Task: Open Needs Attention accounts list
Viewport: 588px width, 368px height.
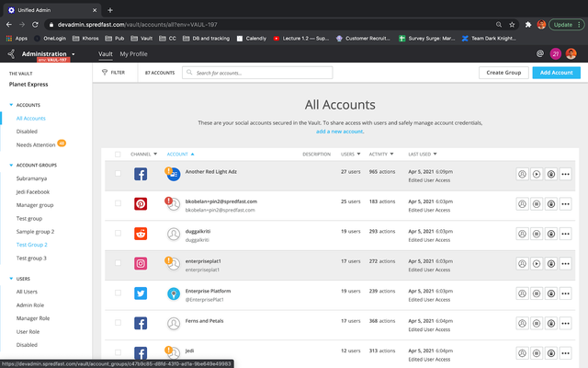Action: tap(36, 145)
